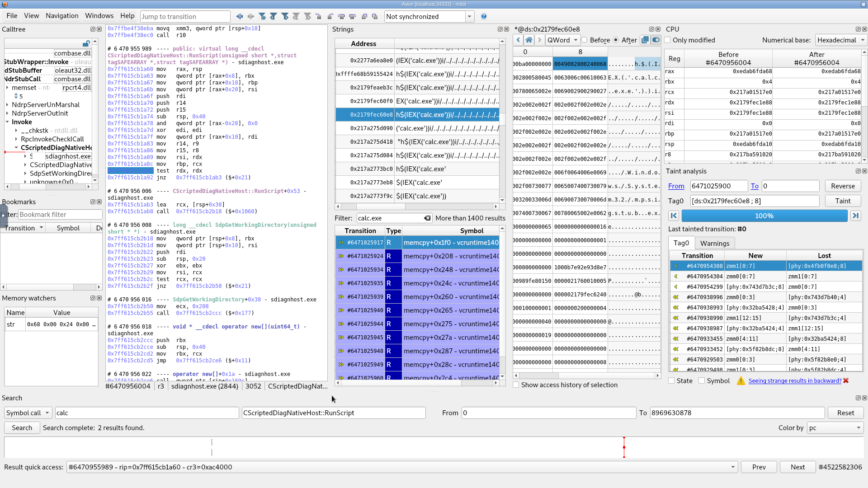Float the Bookmarks panel
The width and height of the screenshot is (868, 488).
93,202
